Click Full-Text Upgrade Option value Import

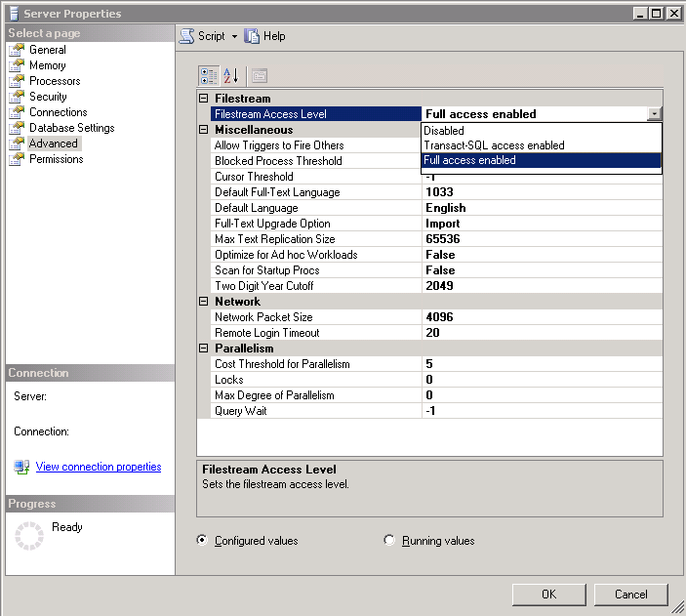click(542, 224)
